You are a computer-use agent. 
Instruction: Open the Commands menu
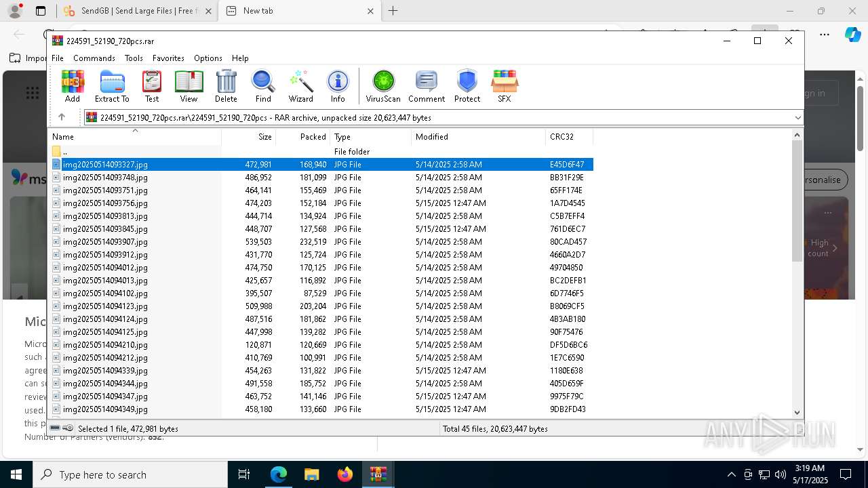point(94,58)
